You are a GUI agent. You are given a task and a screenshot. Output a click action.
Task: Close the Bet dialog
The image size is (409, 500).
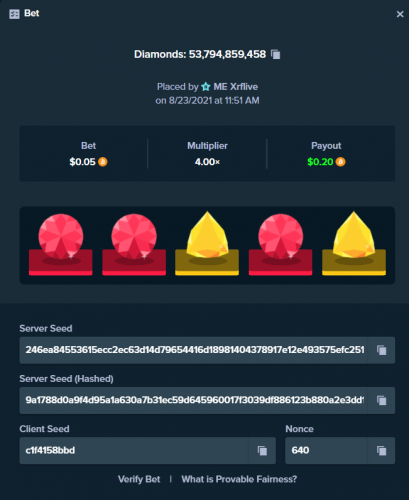[400, 14]
